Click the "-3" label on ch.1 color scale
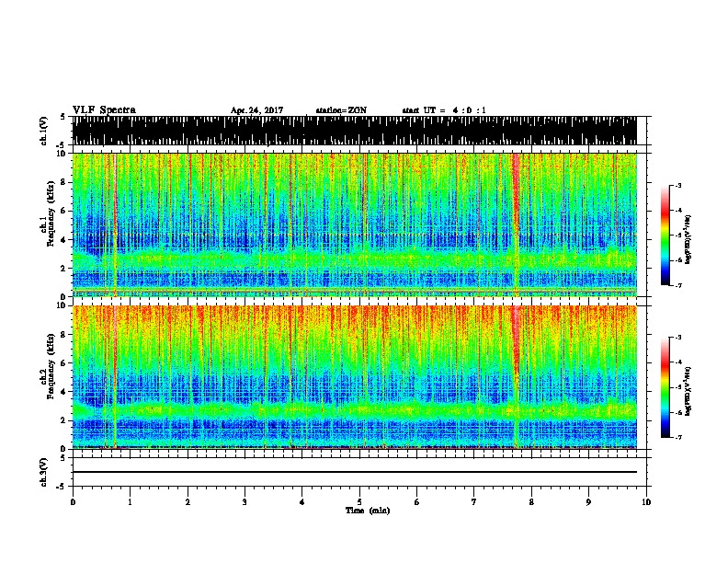Image resolution: width=728 pixels, height=563 pixels. point(677,185)
